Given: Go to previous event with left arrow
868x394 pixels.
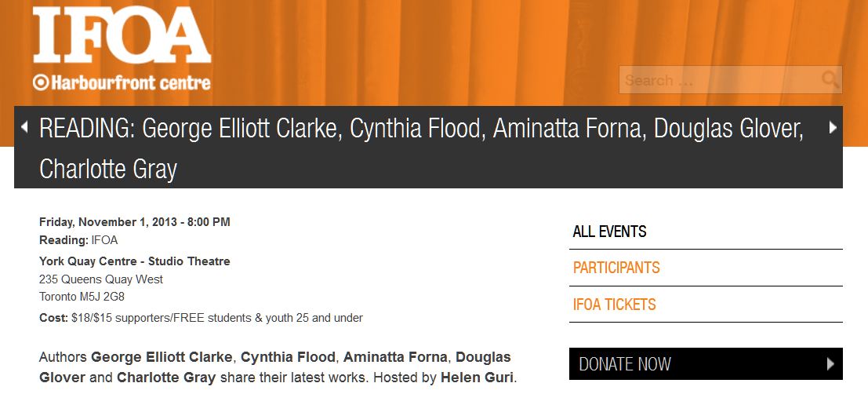Looking at the screenshot, I should (24, 126).
